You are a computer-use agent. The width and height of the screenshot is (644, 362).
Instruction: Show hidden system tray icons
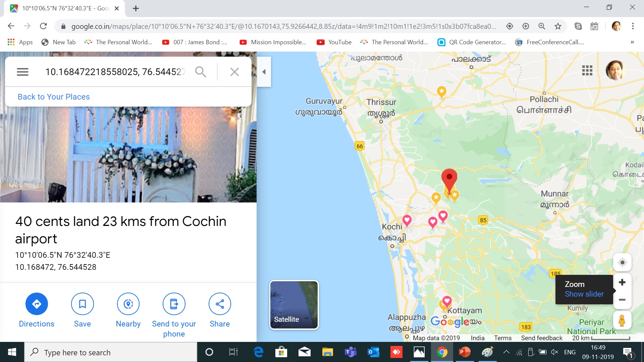pos(506,352)
